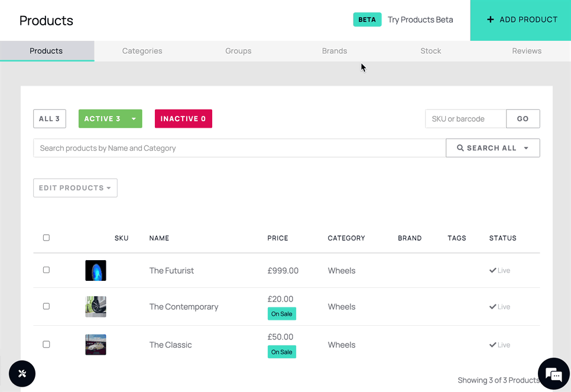The height and width of the screenshot is (392, 571).
Task: Check the checkbox next to The Classic
Action: 46,344
